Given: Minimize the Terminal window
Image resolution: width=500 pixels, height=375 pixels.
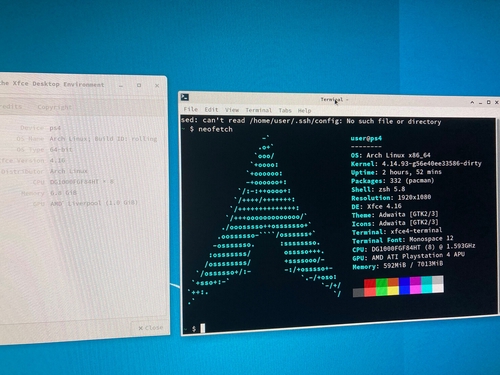Looking at the screenshot, I should click(480, 103).
